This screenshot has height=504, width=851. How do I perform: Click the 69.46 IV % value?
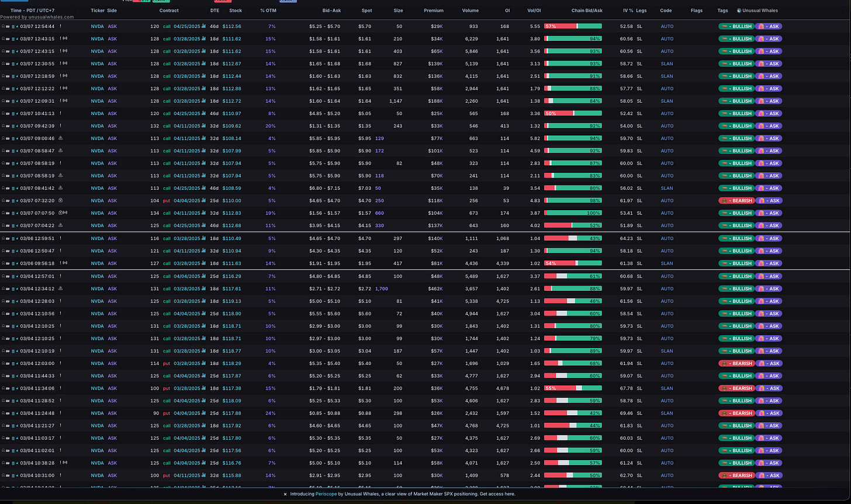coord(626,413)
